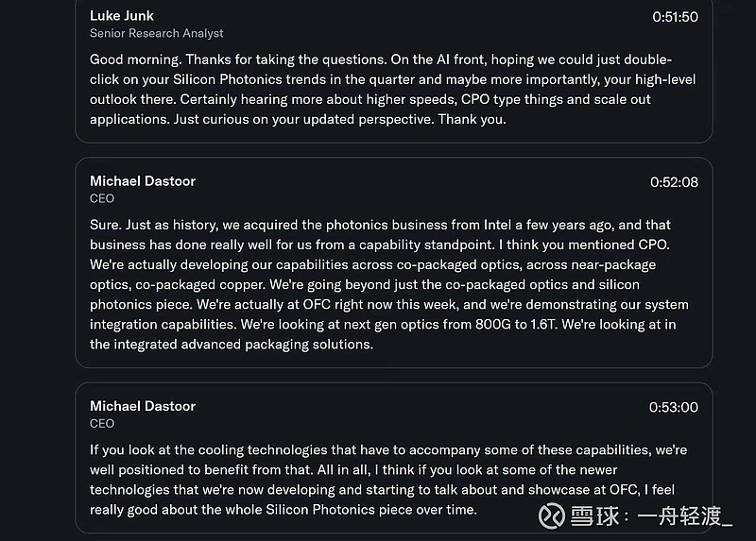Screen dimensions: 756x541
Task: Click the CEO label in the 0:52:08 entry
Action: [x=102, y=198]
